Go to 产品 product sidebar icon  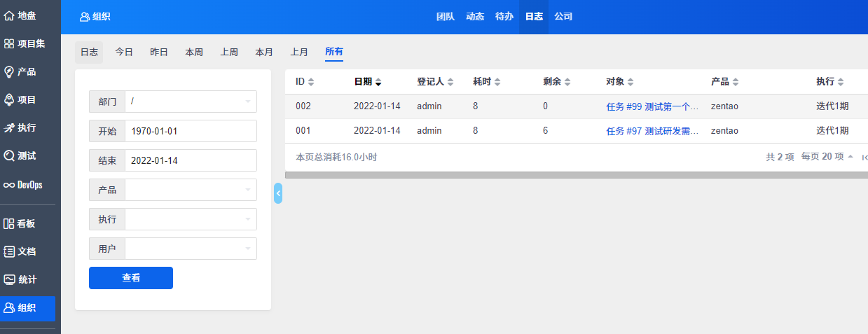click(10, 71)
